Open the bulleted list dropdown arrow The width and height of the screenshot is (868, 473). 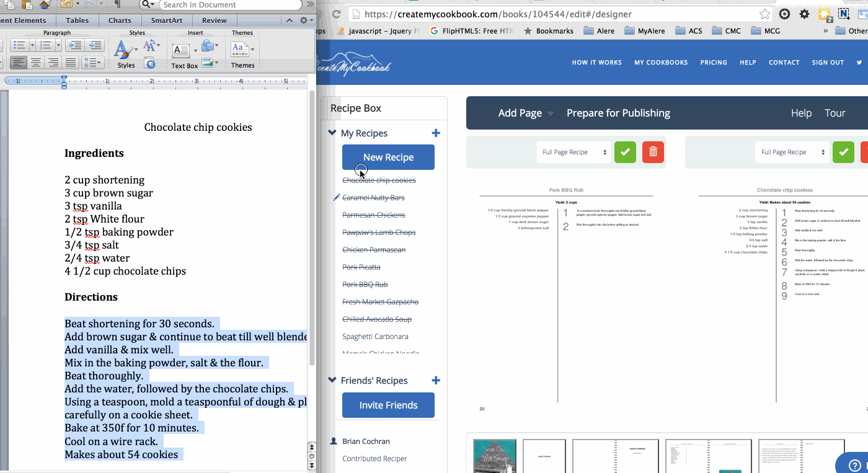pos(32,45)
